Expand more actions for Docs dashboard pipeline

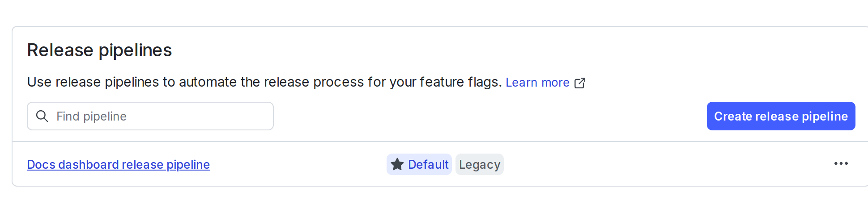point(841,164)
